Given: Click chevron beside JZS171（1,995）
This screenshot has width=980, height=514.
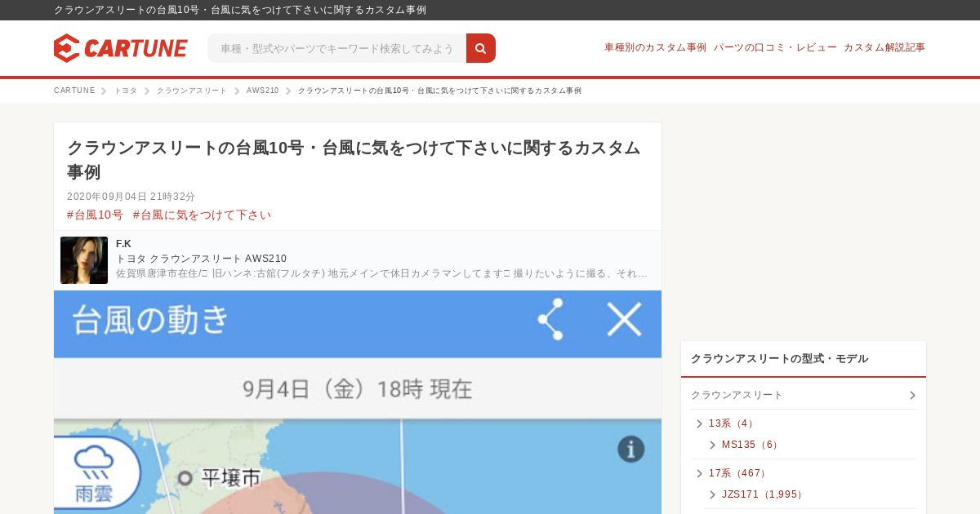Looking at the screenshot, I should click(712, 494).
